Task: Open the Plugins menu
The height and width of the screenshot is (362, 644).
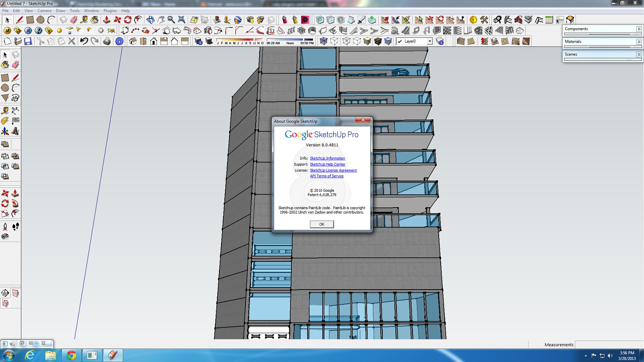Action: click(x=110, y=11)
